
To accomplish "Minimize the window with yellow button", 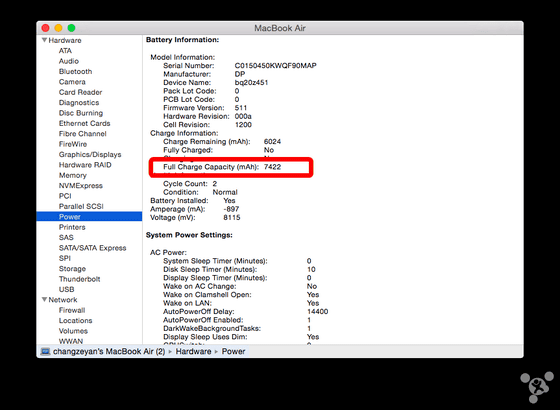I will tap(59, 28).
